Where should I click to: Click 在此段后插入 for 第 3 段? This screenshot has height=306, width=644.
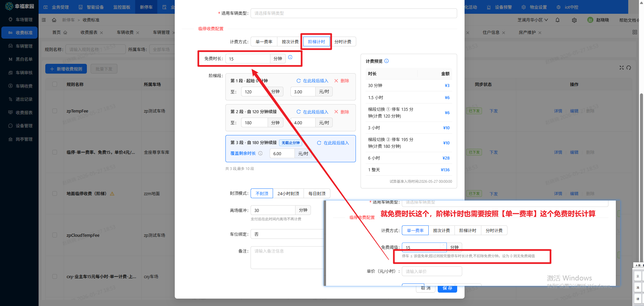(333, 143)
